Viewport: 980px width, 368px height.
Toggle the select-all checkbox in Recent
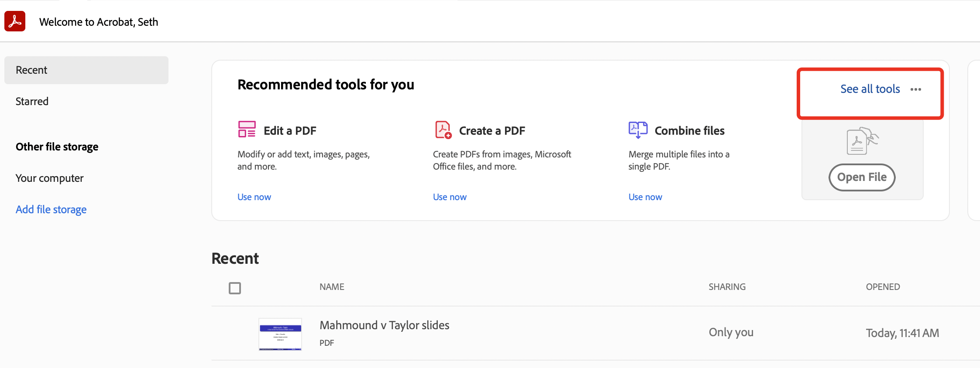pos(235,288)
